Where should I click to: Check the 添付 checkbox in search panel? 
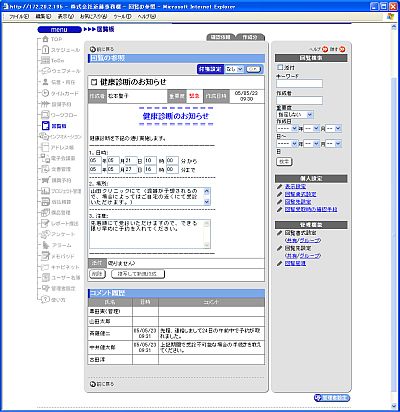click(x=280, y=67)
